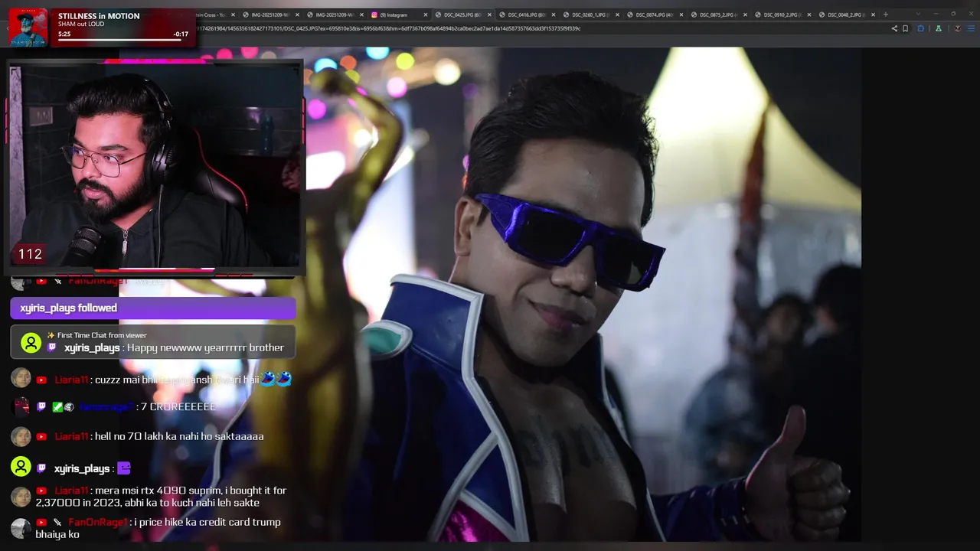This screenshot has height=551, width=980.
Task: Expand the tab search chevron
Action: point(917,14)
